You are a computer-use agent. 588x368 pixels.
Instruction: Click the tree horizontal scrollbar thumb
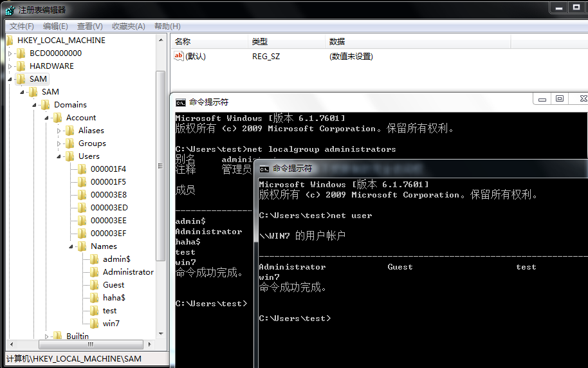tap(91, 344)
